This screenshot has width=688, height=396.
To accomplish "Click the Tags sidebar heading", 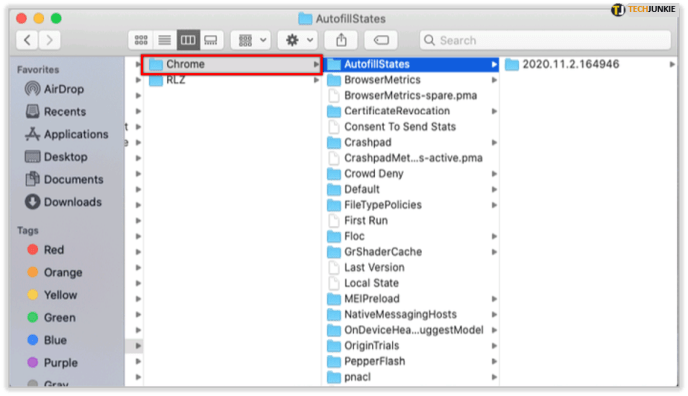I will [x=28, y=231].
